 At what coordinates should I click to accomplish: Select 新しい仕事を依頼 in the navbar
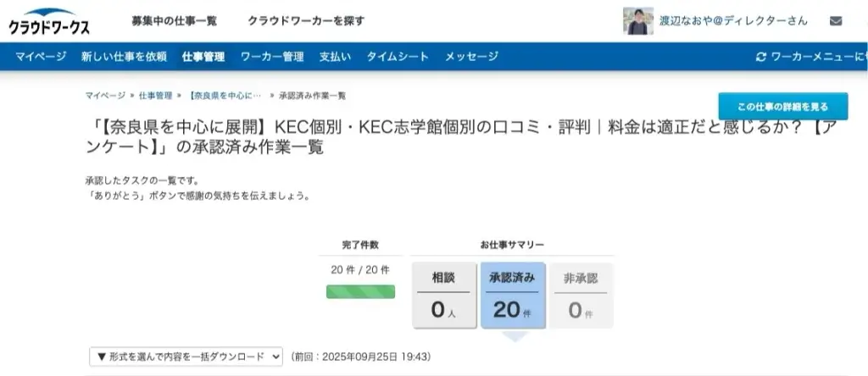tap(124, 57)
